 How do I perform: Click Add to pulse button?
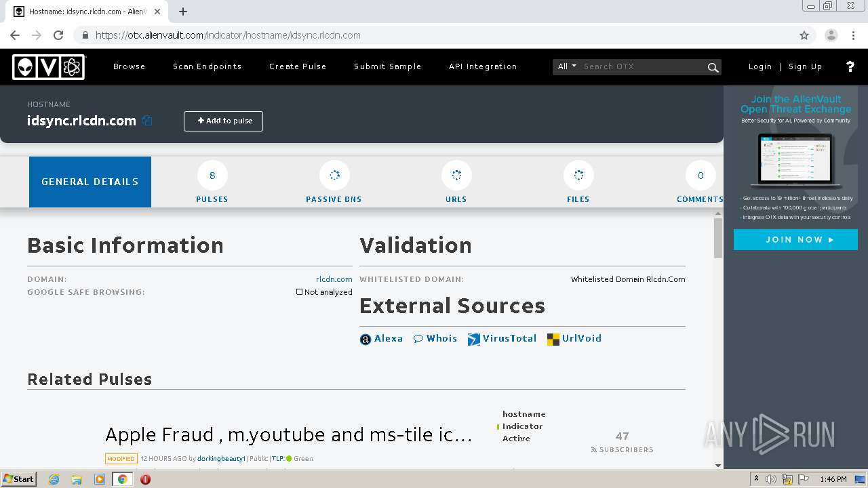pos(223,121)
